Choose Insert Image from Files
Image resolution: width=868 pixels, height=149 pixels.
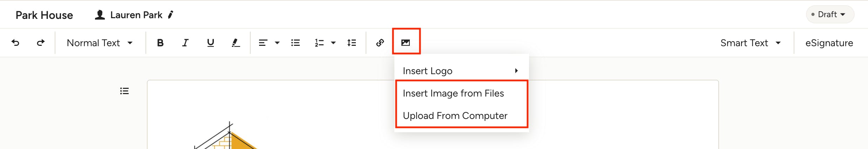(453, 93)
